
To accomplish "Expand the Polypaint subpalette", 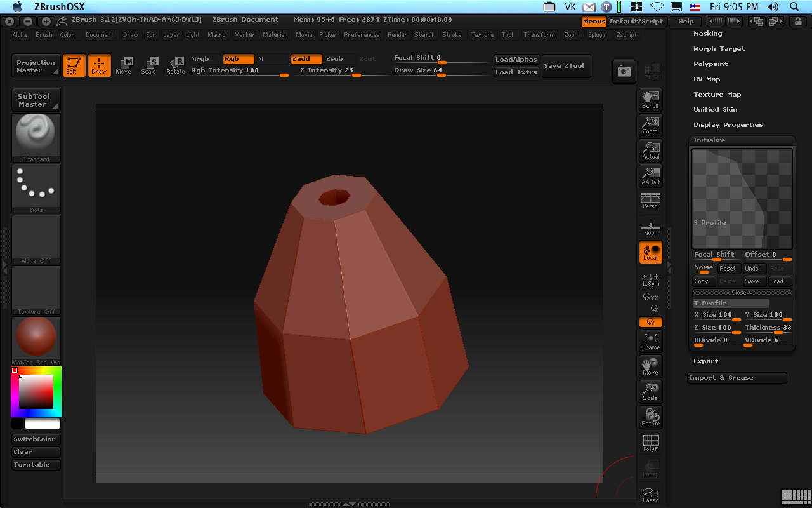I will (710, 64).
